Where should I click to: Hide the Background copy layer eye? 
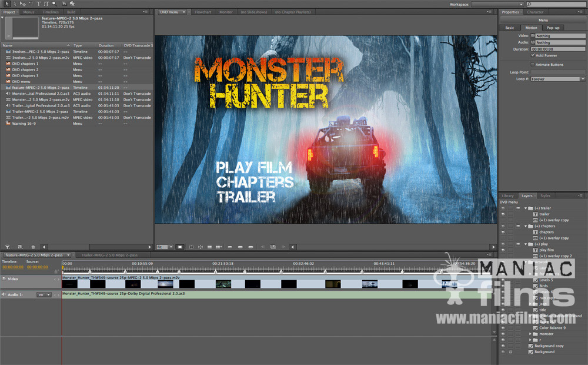click(x=503, y=346)
